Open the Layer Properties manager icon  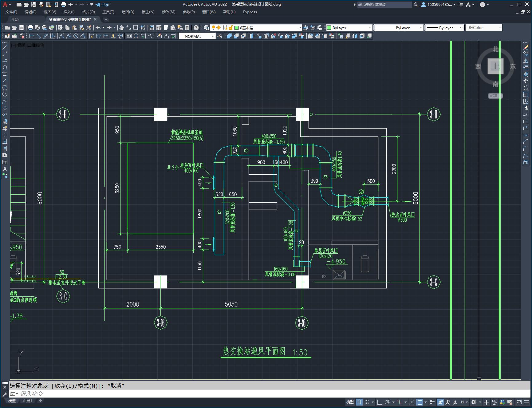[x=206, y=28]
